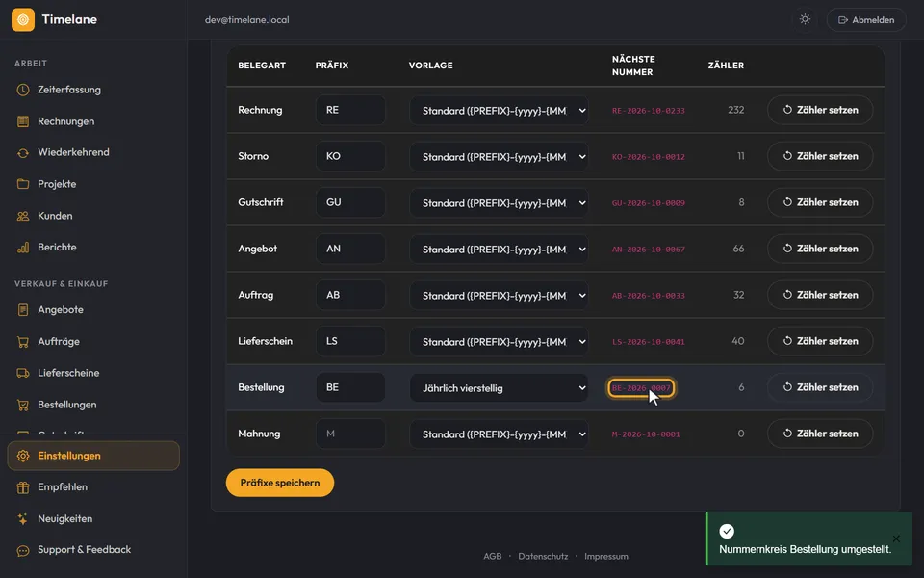Click the Neuigkeiten sparkle icon

point(23,519)
